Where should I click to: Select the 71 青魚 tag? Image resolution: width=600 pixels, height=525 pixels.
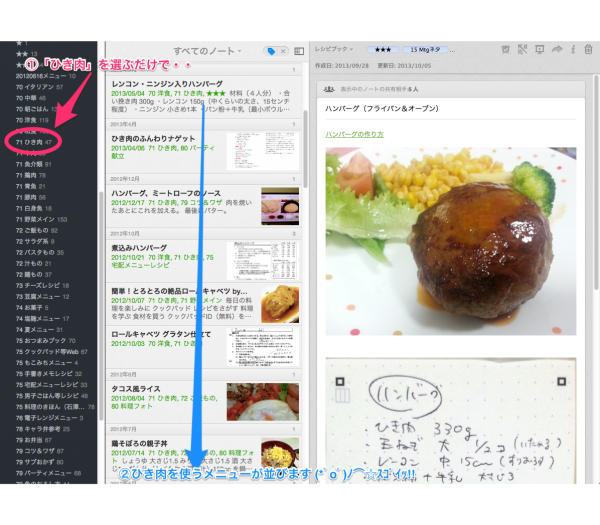coord(30,187)
